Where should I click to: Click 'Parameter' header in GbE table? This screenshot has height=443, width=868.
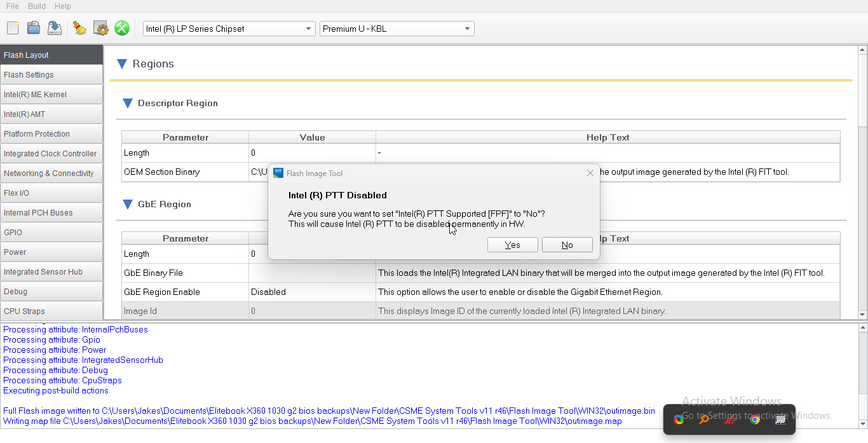[x=185, y=238]
